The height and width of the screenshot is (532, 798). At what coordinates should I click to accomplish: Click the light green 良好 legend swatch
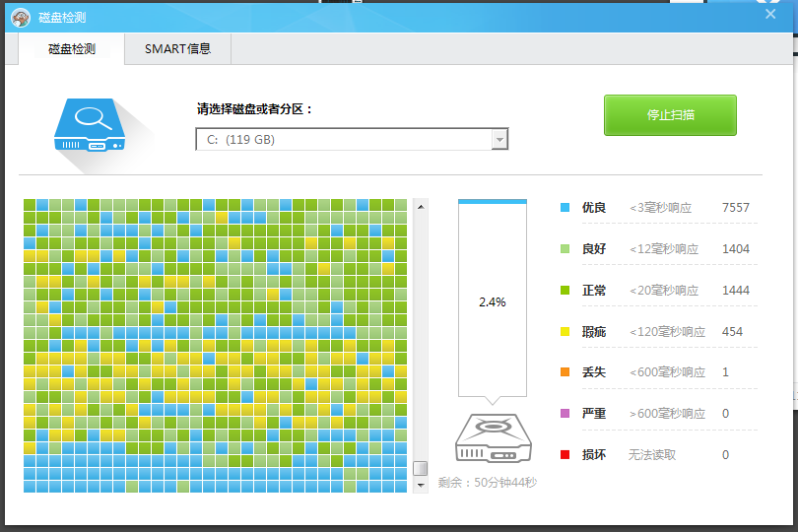click(x=565, y=249)
